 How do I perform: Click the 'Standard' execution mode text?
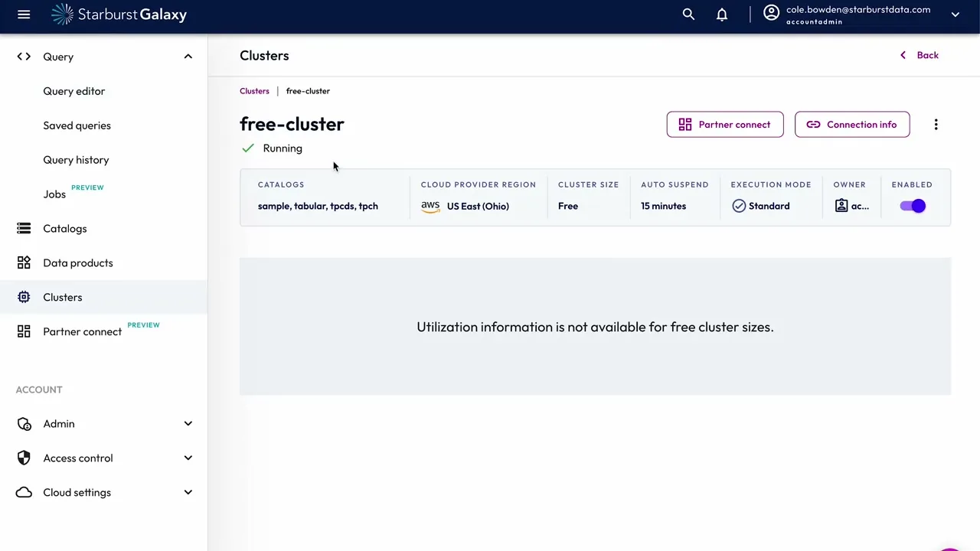pyautogui.click(x=769, y=206)
